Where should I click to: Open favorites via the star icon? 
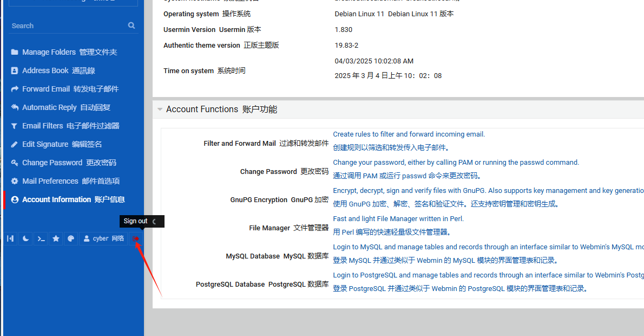56,238
